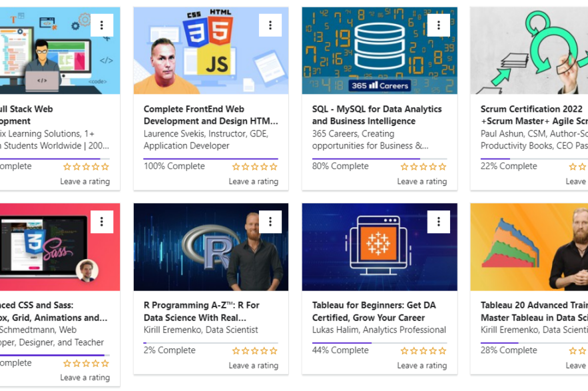The height and width of the screenshot is (391, 588).
Task: Click progress bar of Tableau 20 Advanced Training
Action: pyautogui.click(x=534, y=343)
